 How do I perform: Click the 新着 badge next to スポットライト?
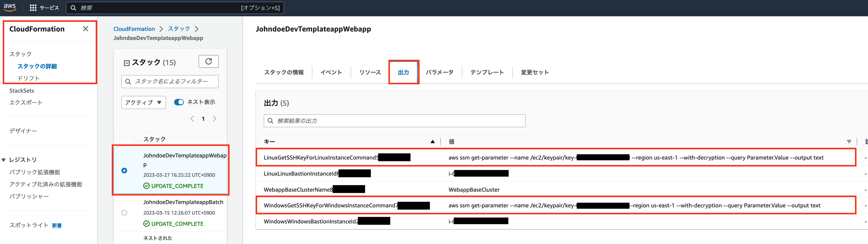coord(57,226)
